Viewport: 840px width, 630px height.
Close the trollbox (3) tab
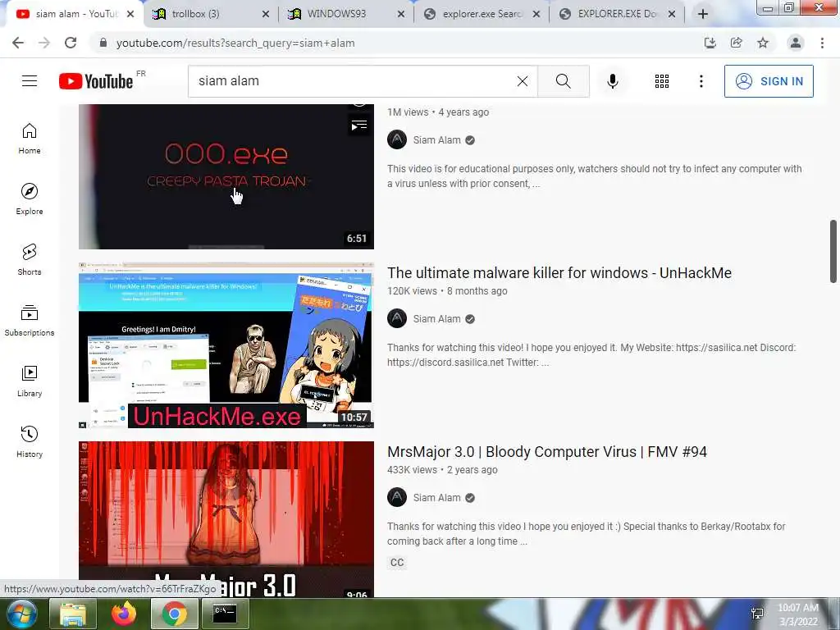pos(265,14)
